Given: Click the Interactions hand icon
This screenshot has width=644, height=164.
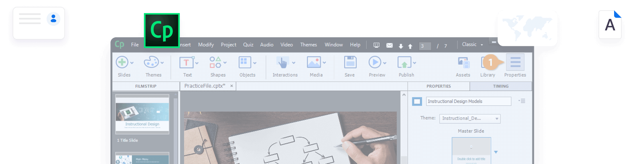Looking at the screenshot, I should coord(283,62).
